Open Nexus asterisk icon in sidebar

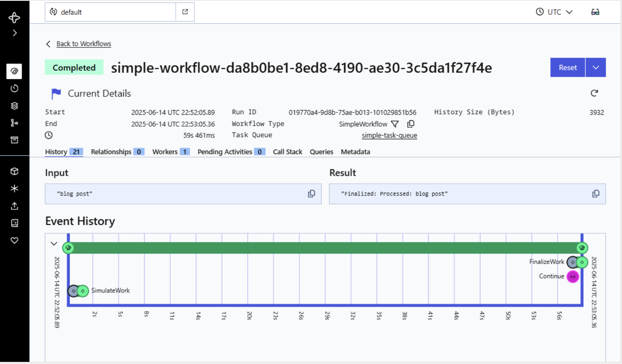point(14,188)
